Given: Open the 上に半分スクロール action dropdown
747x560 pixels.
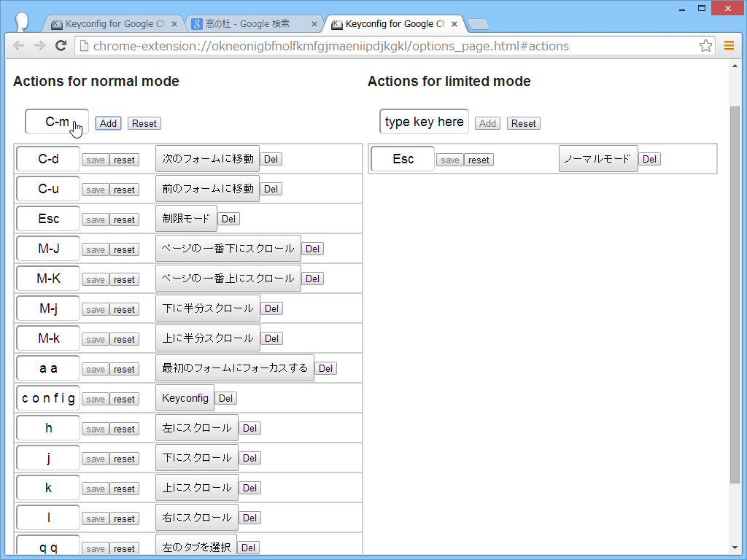Looking at the screenshot, I should pyautogui.click(x=208, y=338).
